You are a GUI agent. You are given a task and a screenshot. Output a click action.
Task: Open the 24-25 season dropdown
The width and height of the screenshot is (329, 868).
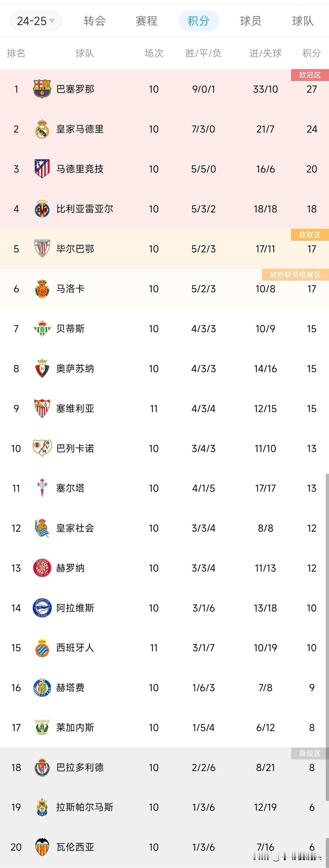pyautogui.click(x=36, y=21)
